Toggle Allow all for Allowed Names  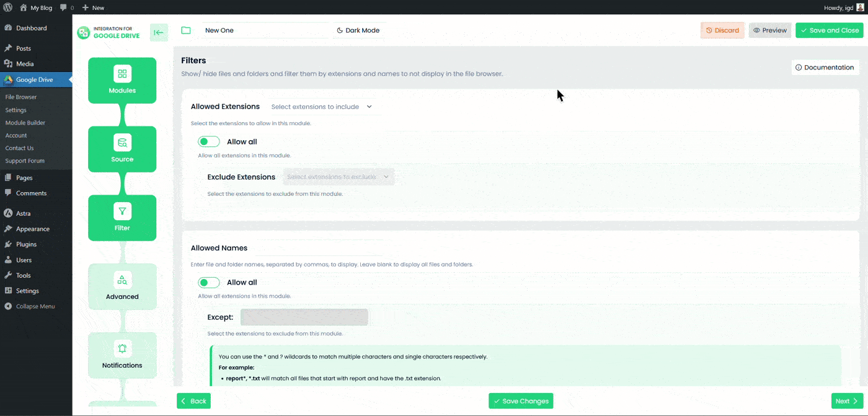[x=209, y=283]
